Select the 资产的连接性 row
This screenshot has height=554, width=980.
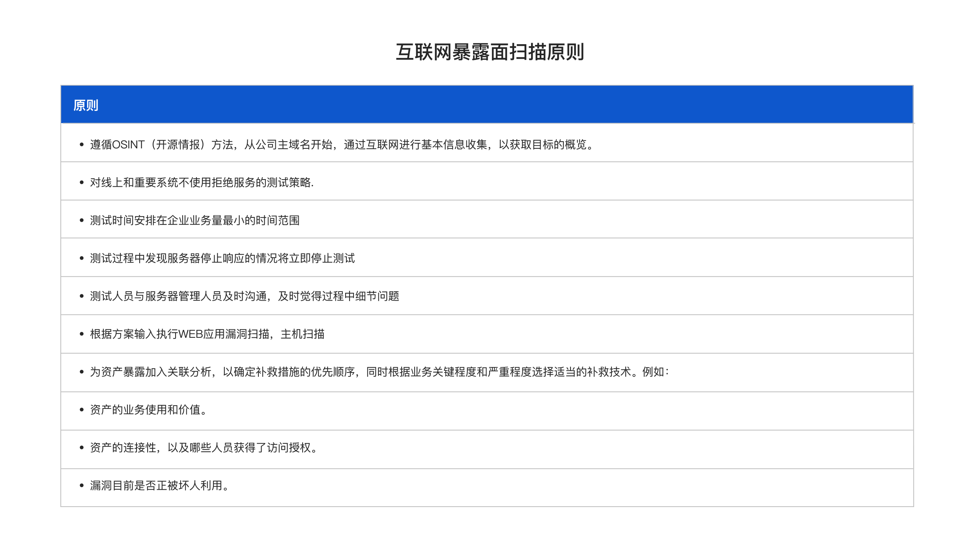tap(203, 448)
